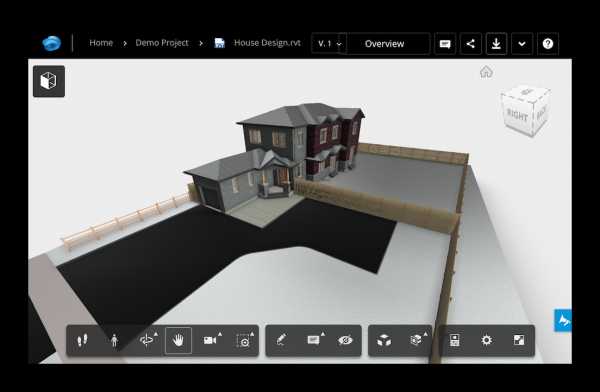Select the first person footsteps tool

[x=82, y=340]
